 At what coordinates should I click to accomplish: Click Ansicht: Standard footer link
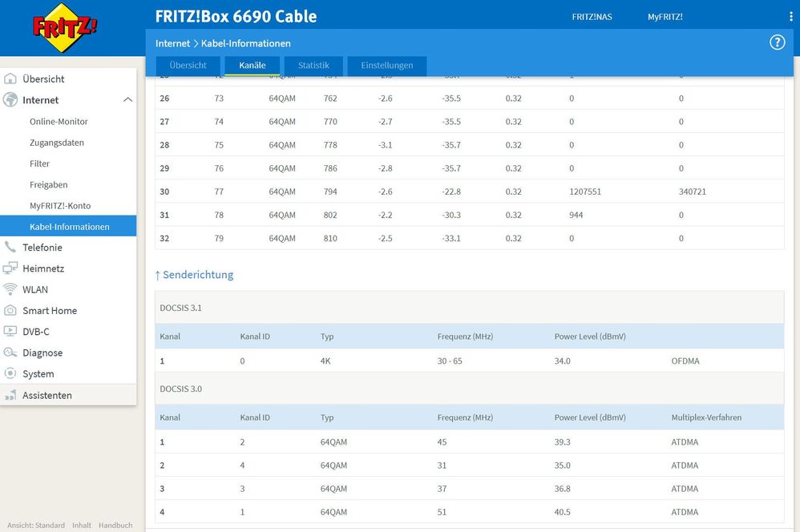pyautogui.click(x=36, y=526)
